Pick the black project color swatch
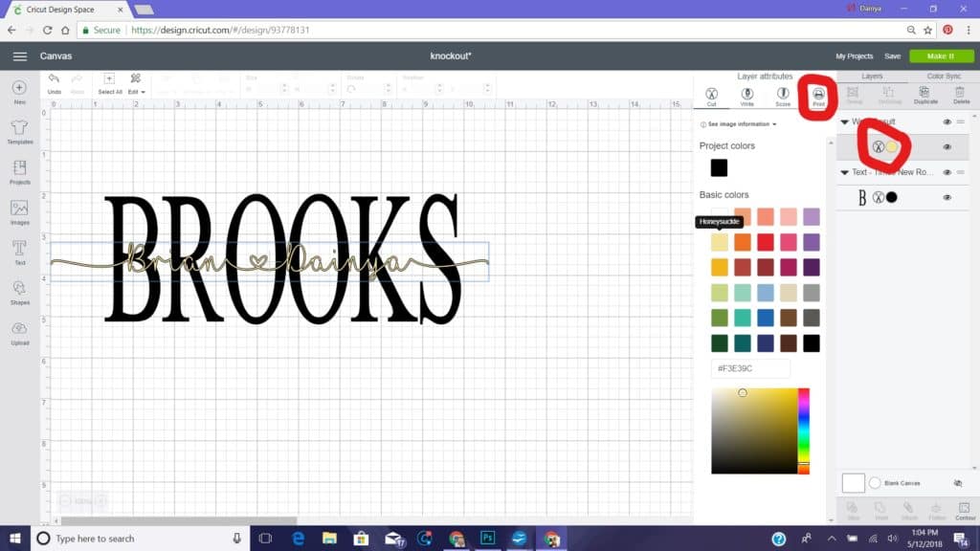The height and width of the screenshot is (551, 980). (x=719, y=167)
